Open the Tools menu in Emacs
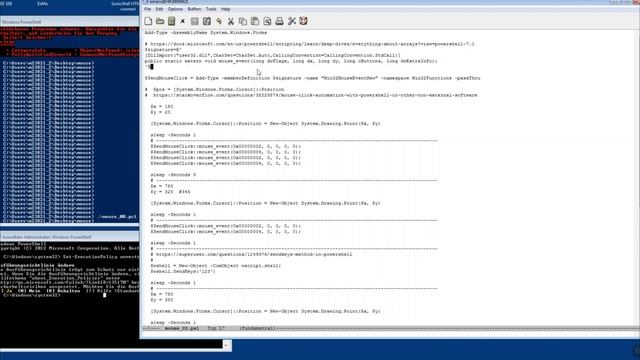This screenshot has height=360, width=640. click(x=211, y=9)
